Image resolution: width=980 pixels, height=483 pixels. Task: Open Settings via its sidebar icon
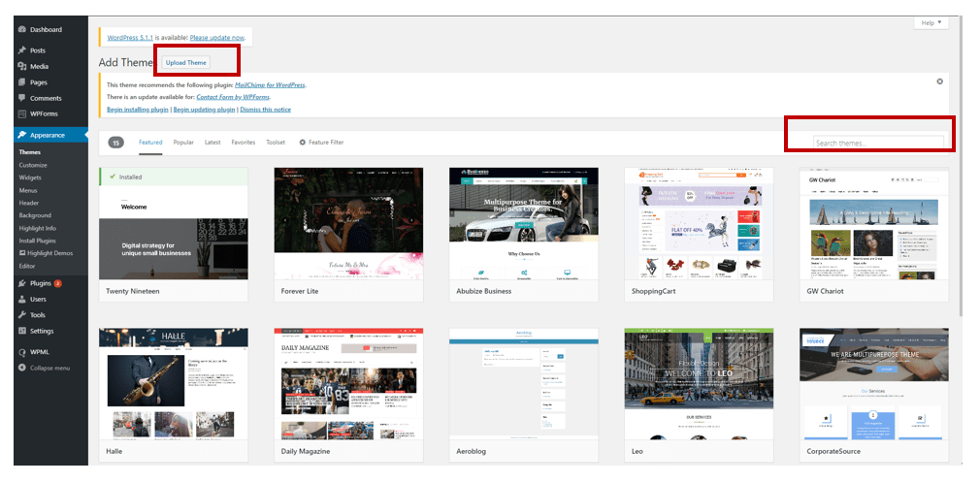click(x=21, y=331)
